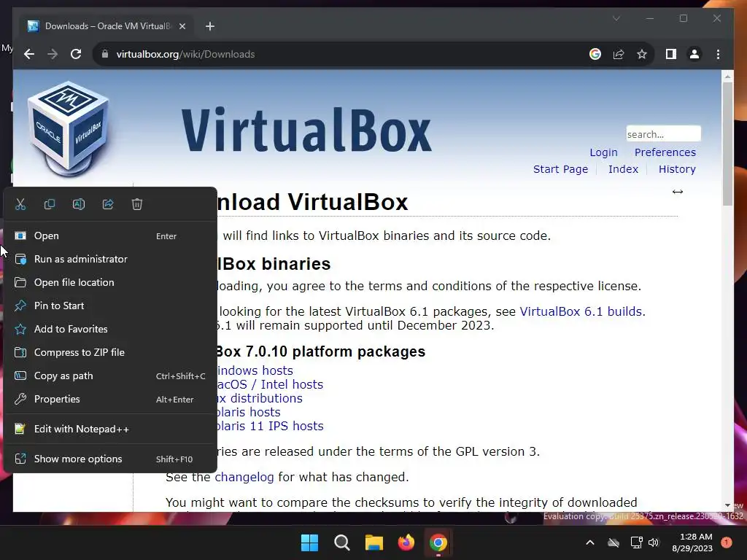Click the Share icon in context menu
The image size is (747, 560).
click(108, 204)
